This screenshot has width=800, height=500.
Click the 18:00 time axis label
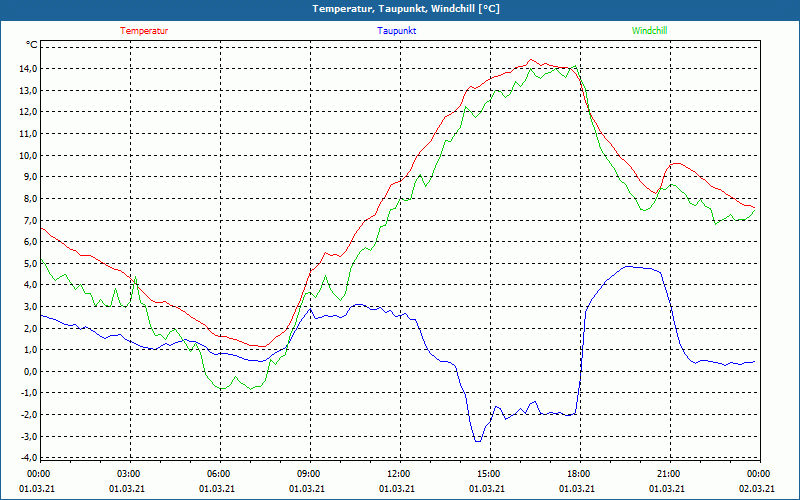[579, 474]
